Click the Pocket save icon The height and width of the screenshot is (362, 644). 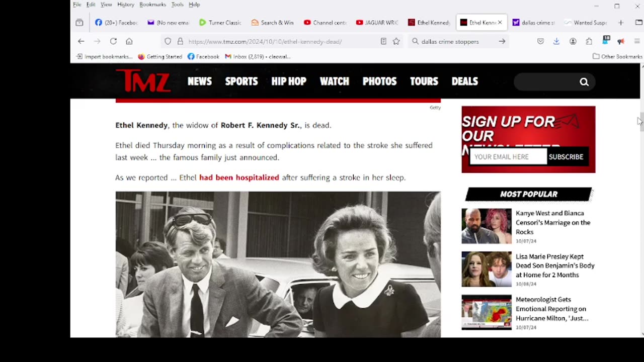coord(540,41)
